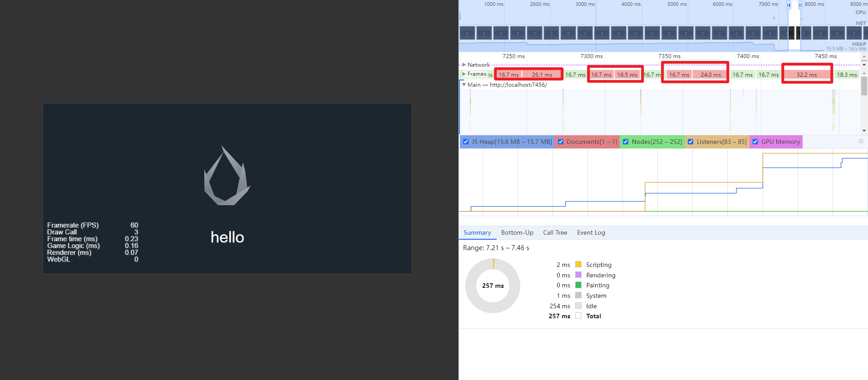Viewport: 868px width, 380px height.
Task: Select the 16.5 ms frame block
Action: pyautogui.click(x=627, y=74)
